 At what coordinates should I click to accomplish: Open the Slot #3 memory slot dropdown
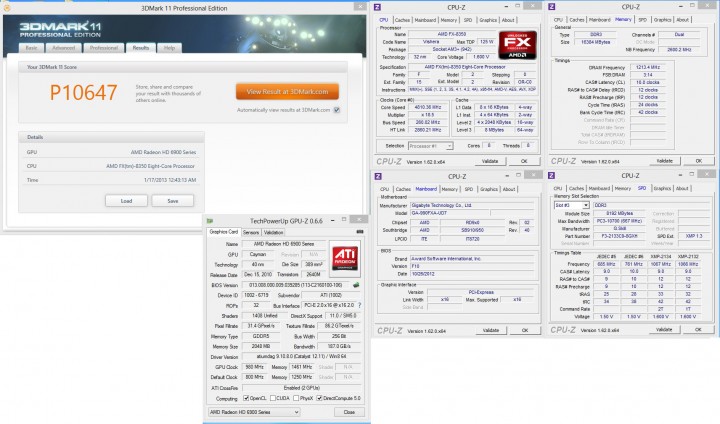[x=571, y=205]
